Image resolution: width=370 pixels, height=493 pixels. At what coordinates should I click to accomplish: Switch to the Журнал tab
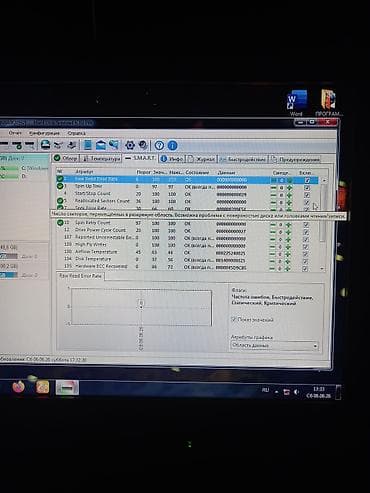(201, 159)
